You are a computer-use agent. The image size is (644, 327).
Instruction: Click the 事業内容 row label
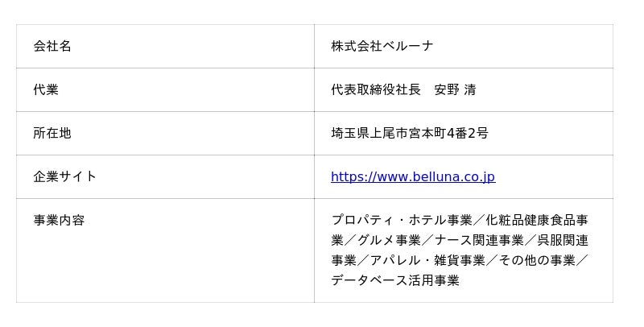point(59,221)
